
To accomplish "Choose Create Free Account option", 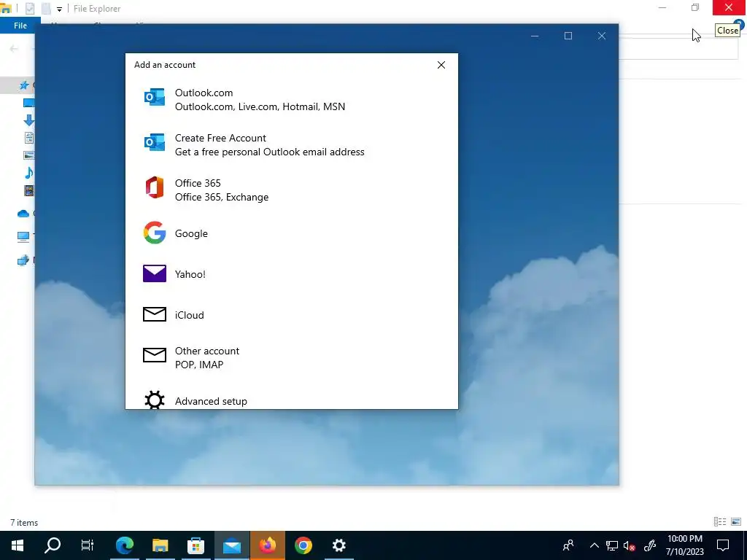I will point(292,145).
